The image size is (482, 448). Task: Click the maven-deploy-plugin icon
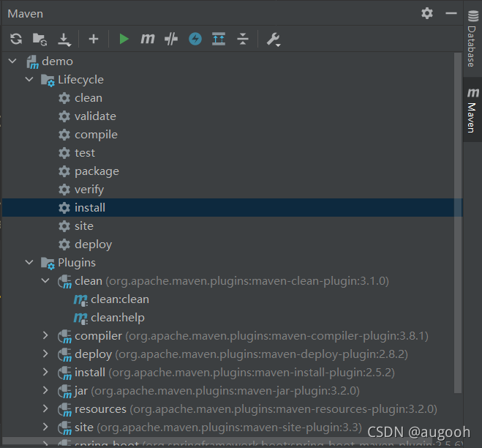click(x=65, y=355)
